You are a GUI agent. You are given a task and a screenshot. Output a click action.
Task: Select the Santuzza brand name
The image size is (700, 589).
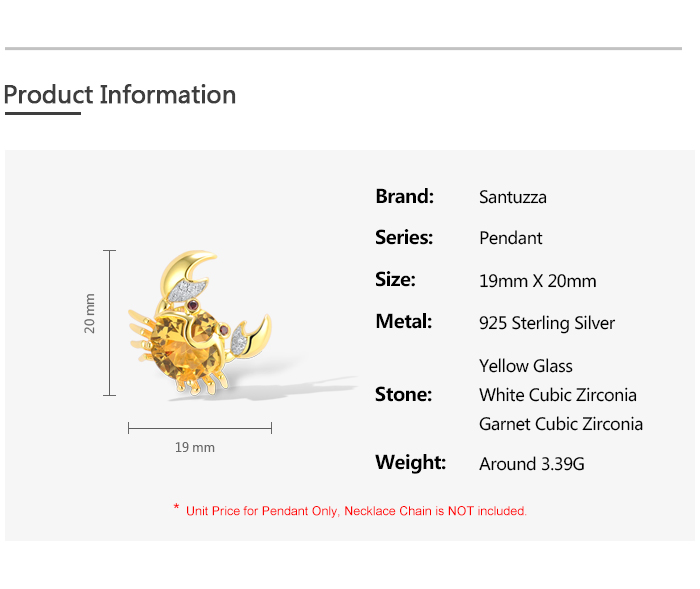[513, 197]
